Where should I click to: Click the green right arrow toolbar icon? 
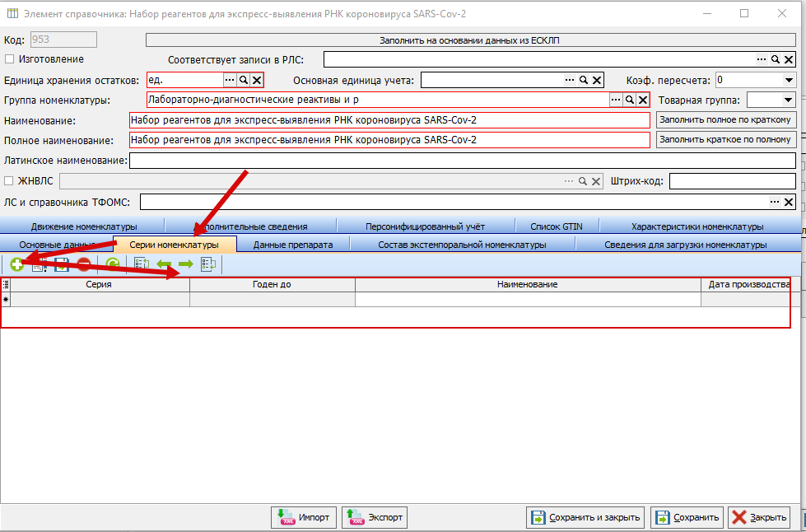click(185, 264)
